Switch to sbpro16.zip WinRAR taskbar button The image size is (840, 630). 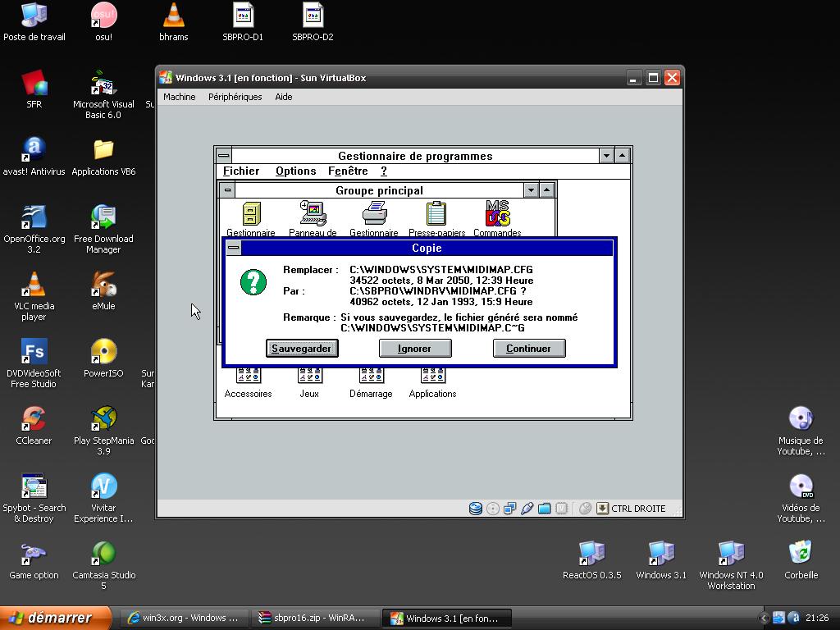tap(312, 618)
